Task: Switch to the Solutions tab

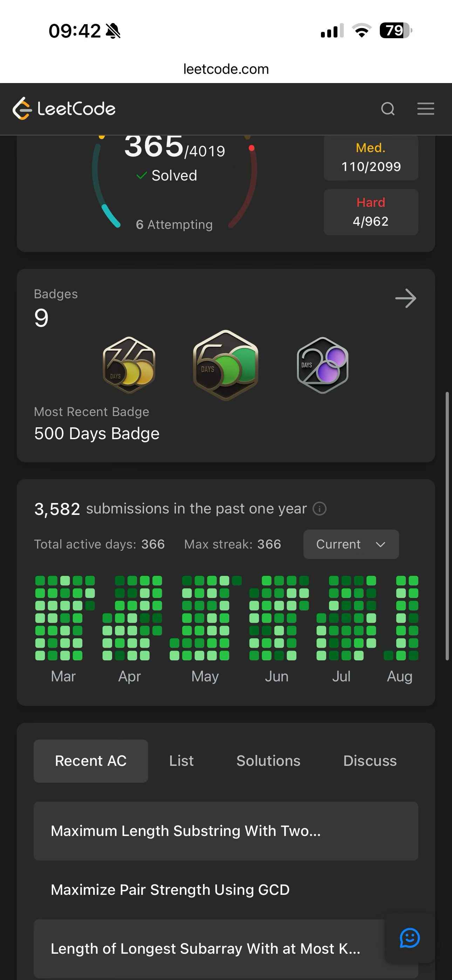Action: (268, 761)
